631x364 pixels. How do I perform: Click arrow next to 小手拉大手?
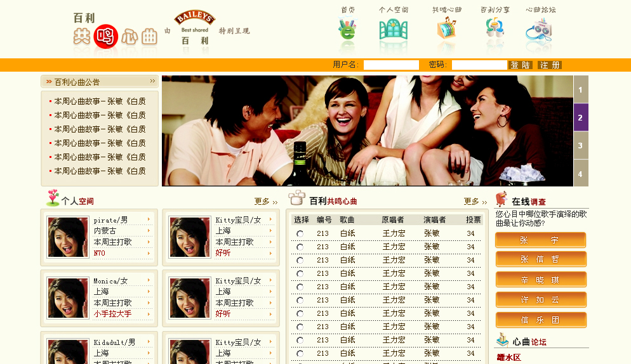coord(149,314)
